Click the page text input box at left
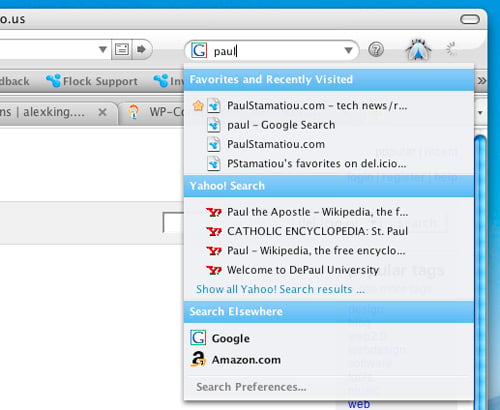Screen dimensions: 500x410 click(x=173, y=222)
